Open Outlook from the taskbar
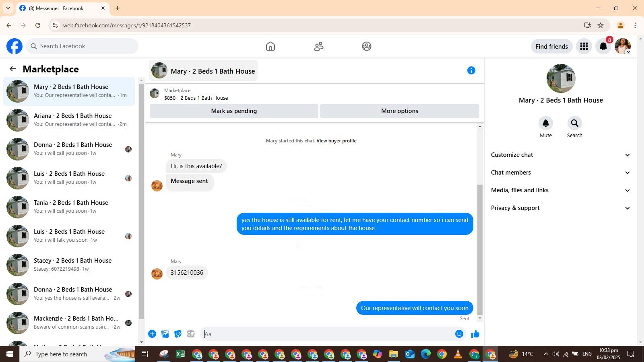 (410, 354)
